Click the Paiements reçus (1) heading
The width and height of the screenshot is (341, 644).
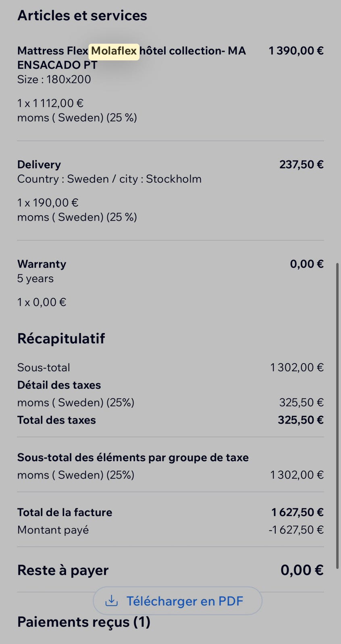(84, 622)
